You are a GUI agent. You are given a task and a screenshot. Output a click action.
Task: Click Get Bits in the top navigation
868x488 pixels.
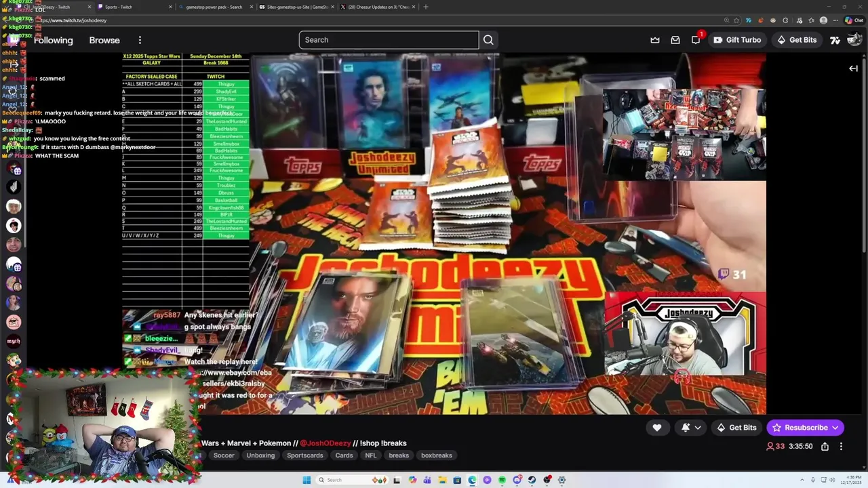point(797,40)
